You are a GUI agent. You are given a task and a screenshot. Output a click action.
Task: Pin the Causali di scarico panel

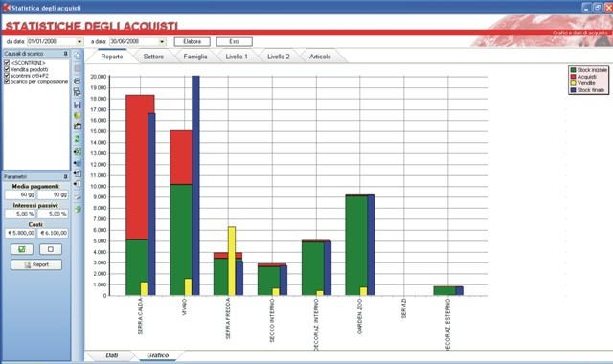65,54
